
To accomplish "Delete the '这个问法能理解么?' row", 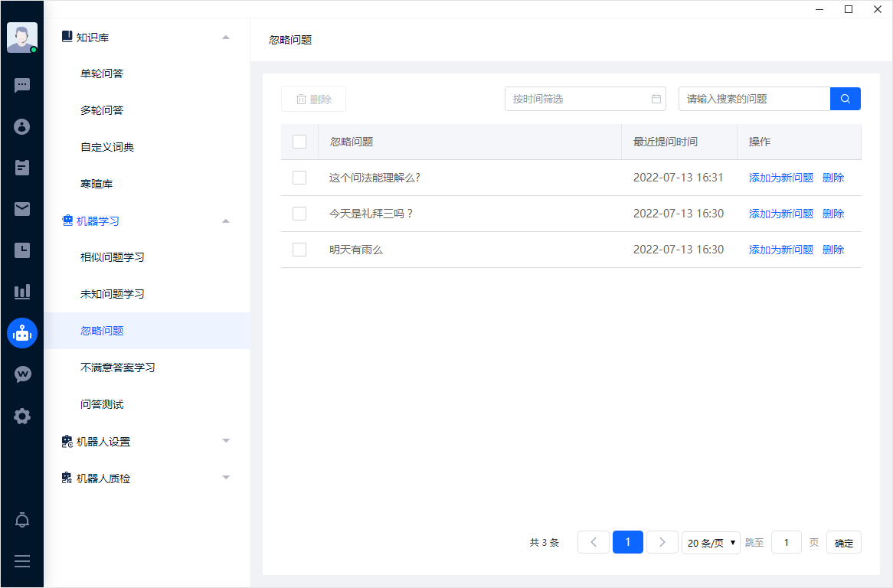I will (x=833, y=178).
